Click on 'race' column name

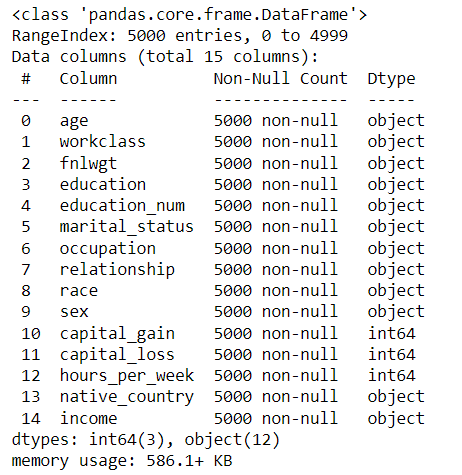79,291
